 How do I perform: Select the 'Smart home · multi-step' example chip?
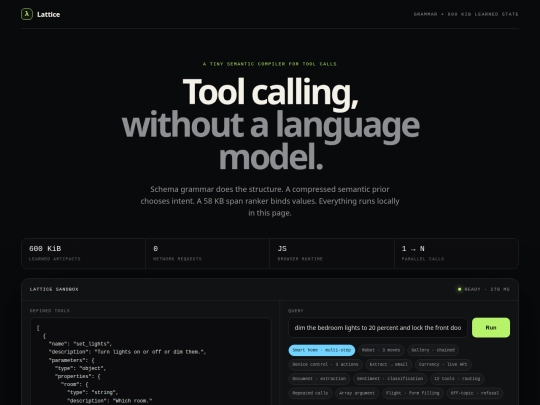[x=322, y=350]
